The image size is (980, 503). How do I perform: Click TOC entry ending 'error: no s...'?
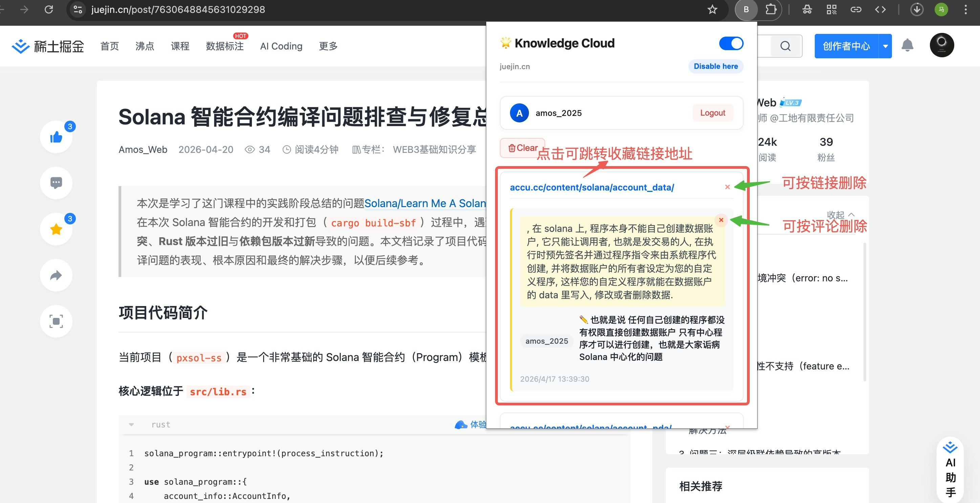tap(803, 278)
